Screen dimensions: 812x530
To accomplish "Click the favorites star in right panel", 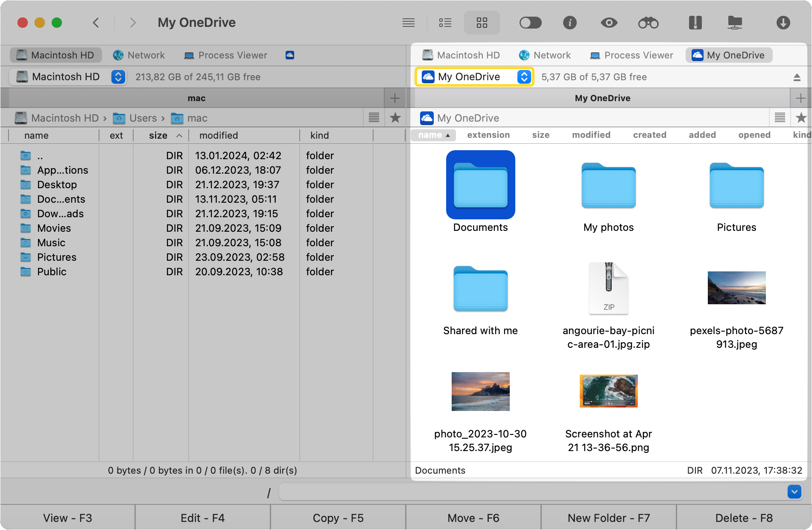I will tap(801, 118).
